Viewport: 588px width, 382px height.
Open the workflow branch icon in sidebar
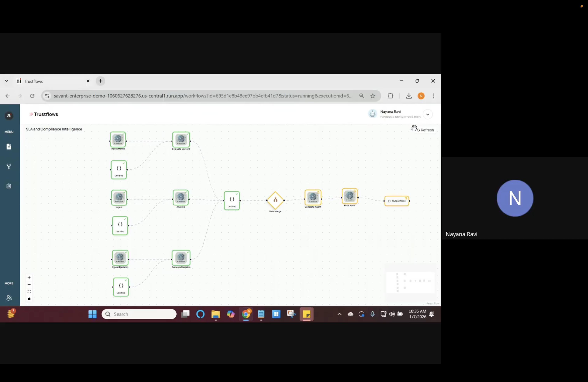click(9, 166)
